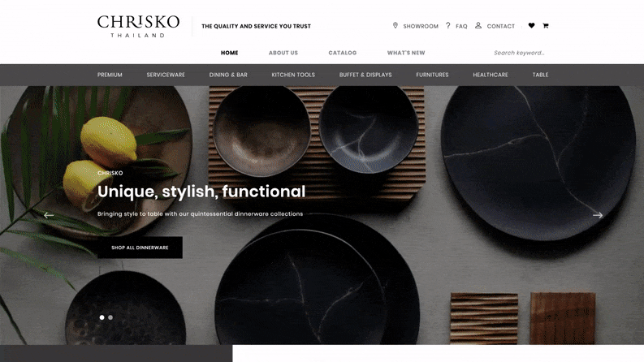
Task: Advance to next slide with right arrow
Action: click(x=598, y=215)
